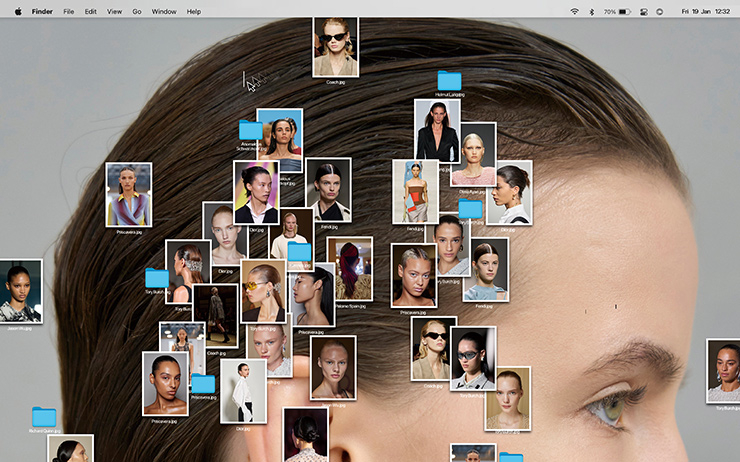740x462 pixels.
Task: Open the Window menu
Action: point(164,11)
